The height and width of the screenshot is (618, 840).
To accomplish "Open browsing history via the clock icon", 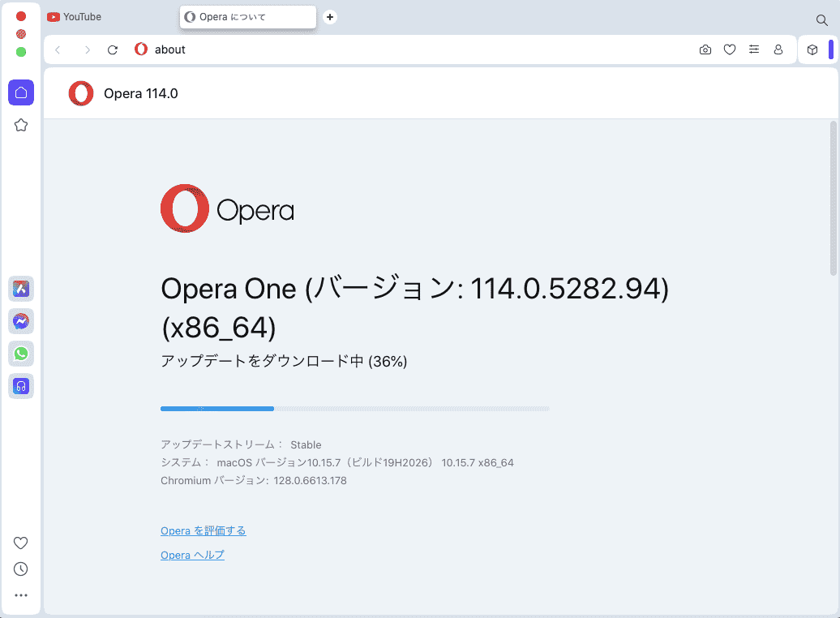I will click(x=20, y=569).
